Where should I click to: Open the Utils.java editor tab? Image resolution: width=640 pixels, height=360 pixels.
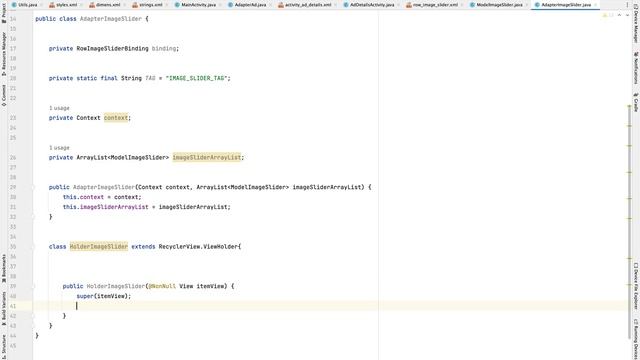pos(27,4)
